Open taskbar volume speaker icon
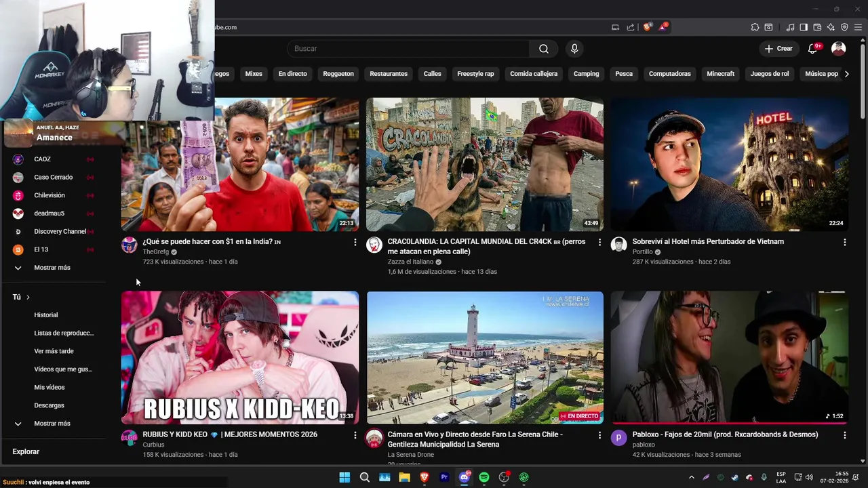Image resolution: width=868 pixels, height=488 pixels. pos(809,477)
